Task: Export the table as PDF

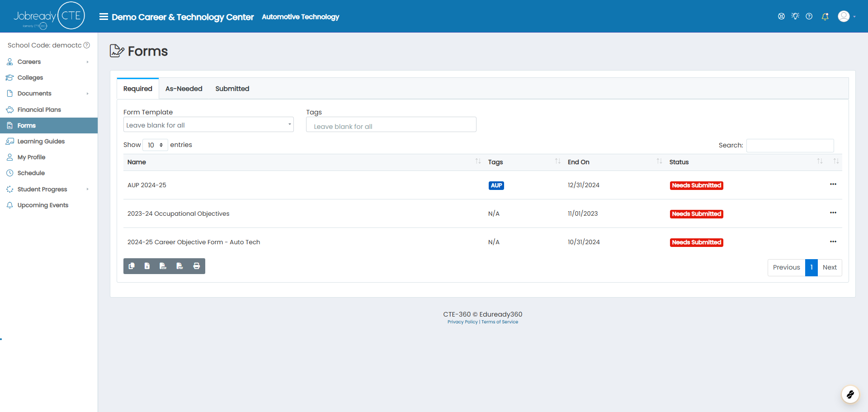Action: (x=180, y=266)
